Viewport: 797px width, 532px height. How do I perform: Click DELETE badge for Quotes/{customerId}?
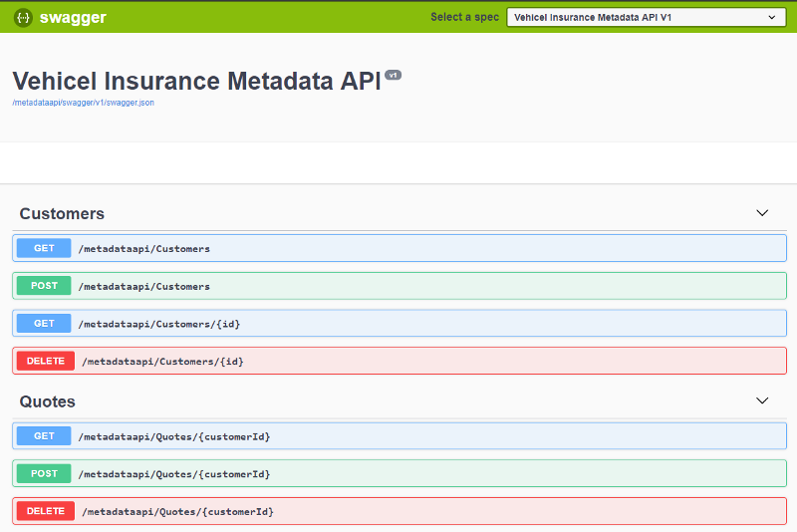(46, 511)
